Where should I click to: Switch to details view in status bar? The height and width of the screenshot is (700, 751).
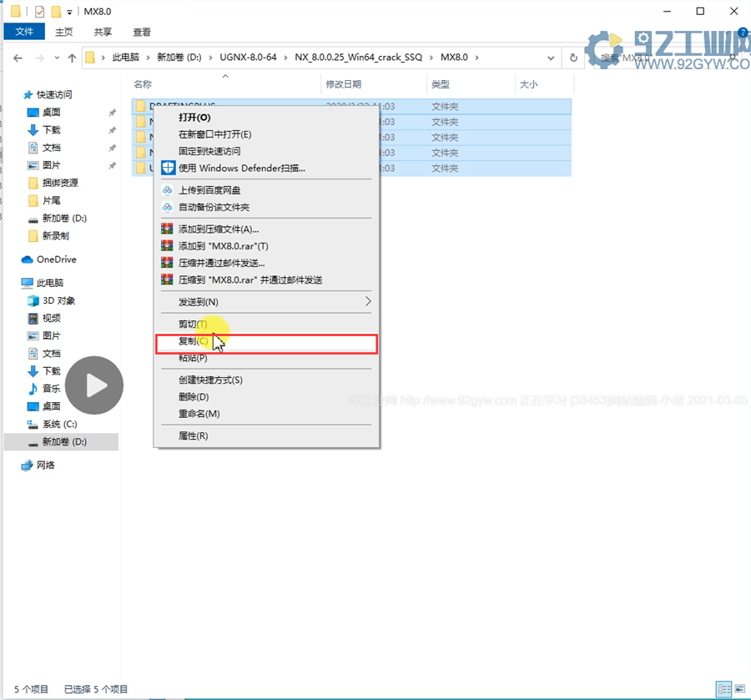click(x=723, y=689)
